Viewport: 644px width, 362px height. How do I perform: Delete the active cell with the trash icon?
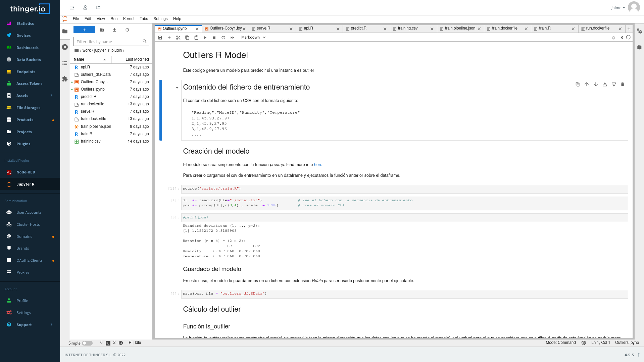[622, 85]
